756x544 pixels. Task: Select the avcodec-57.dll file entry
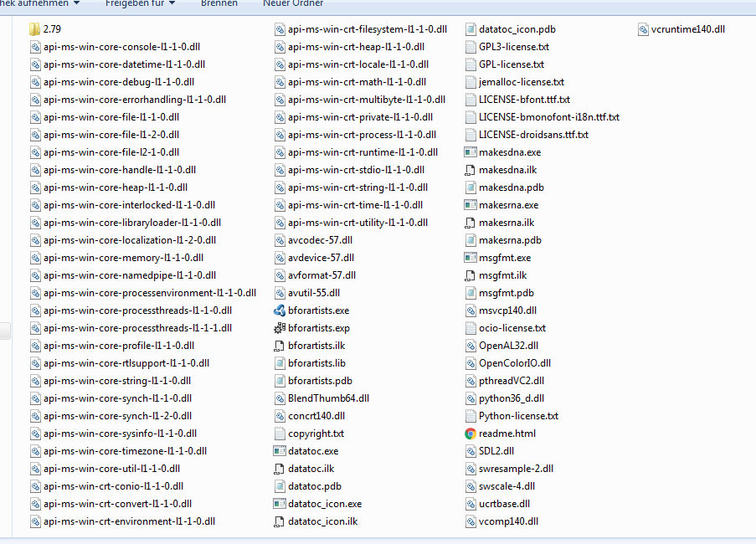pos(320,240)
